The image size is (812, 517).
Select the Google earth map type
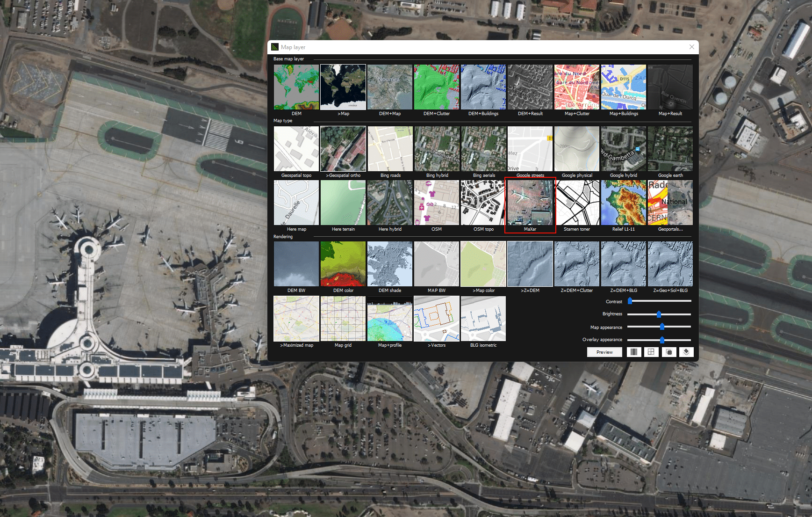[x=670, y=148]
